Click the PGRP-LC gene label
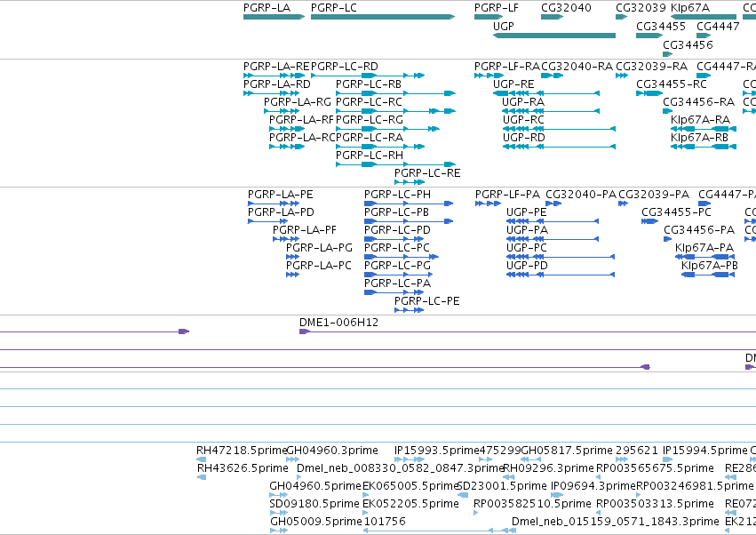Screen dimensions: 756x535 pos(334,8)
